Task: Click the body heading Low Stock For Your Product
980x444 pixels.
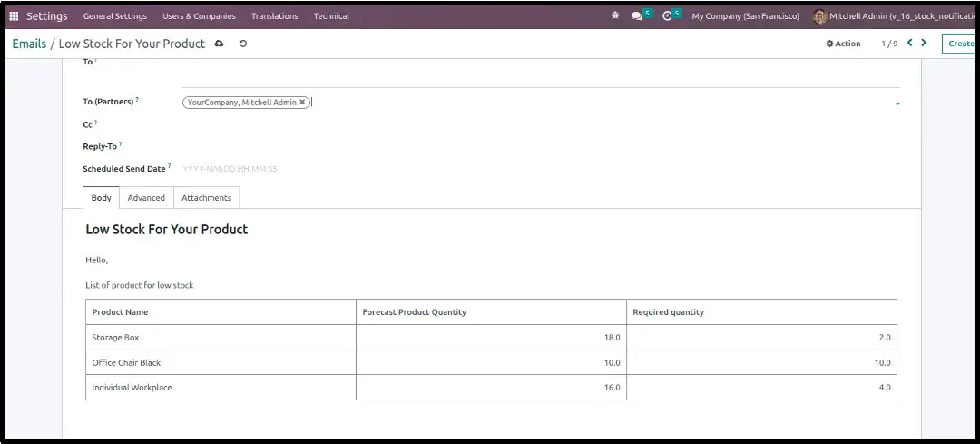Action: 167,230
